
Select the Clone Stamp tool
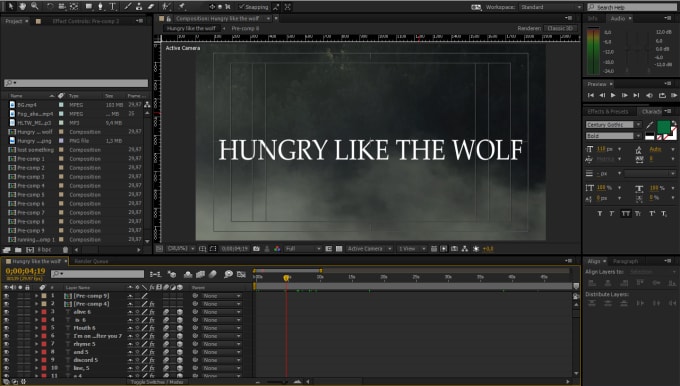pos(139,7)
